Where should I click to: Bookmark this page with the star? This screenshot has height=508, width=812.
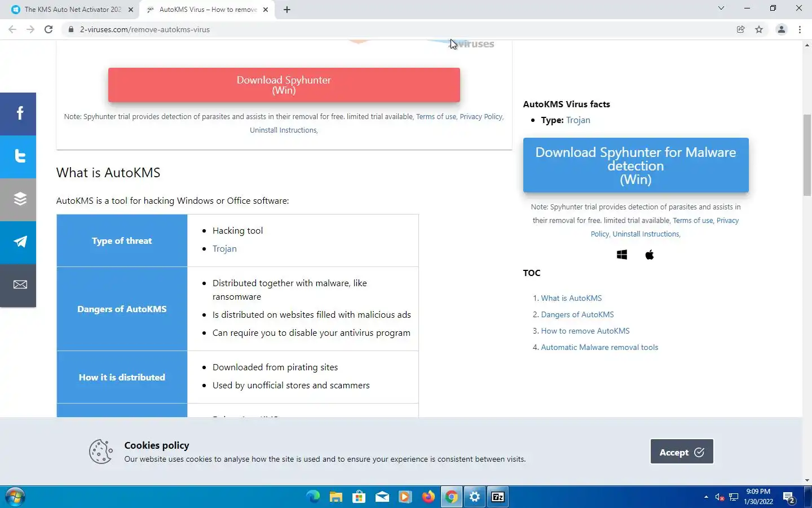[x=759, y=29]
